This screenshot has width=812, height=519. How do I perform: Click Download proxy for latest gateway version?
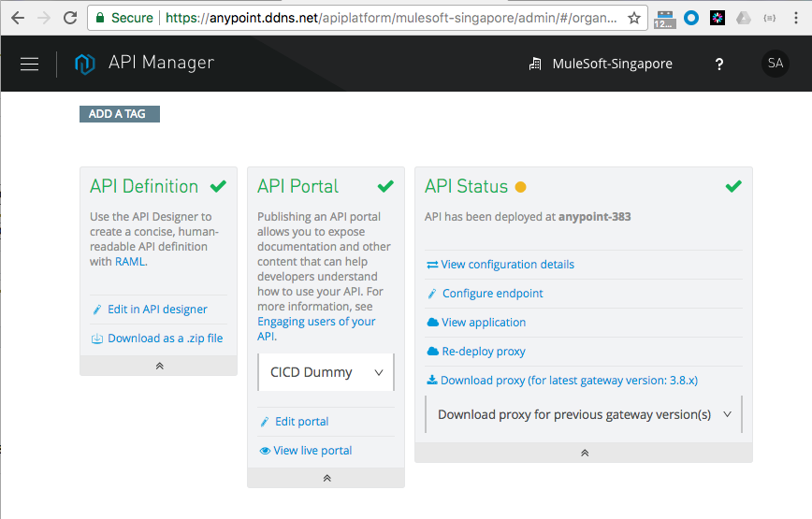point(569,381)
